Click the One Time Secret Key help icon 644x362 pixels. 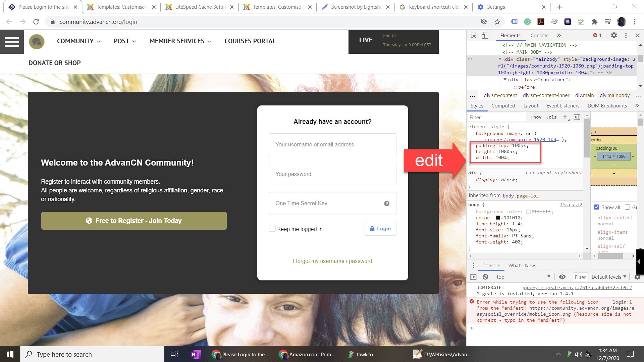coord(387,203)
